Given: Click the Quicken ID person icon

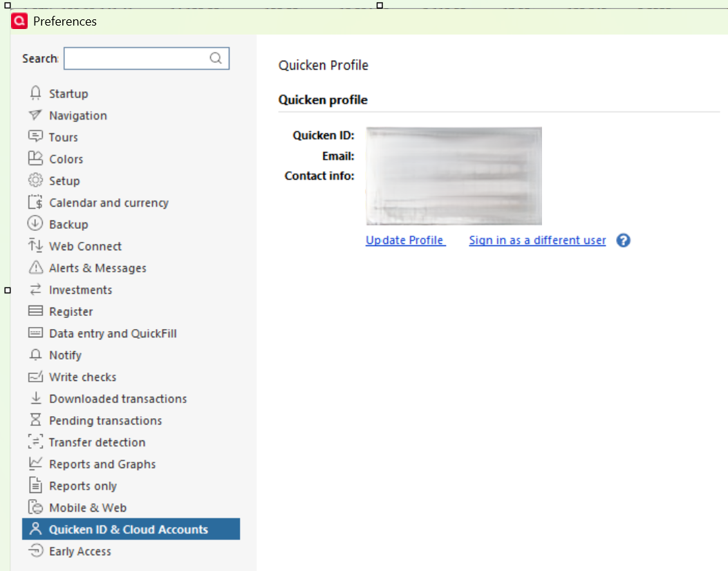Looking at the screenshot, I should (35, 528).
